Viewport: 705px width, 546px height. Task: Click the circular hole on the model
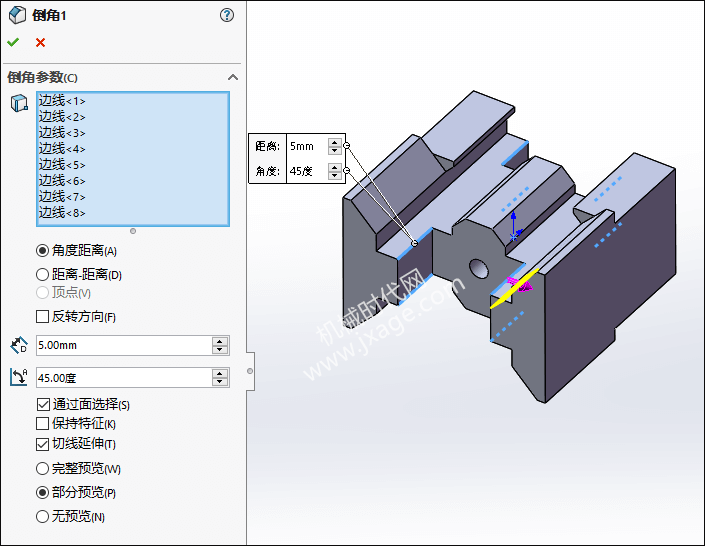pos(479,269)
